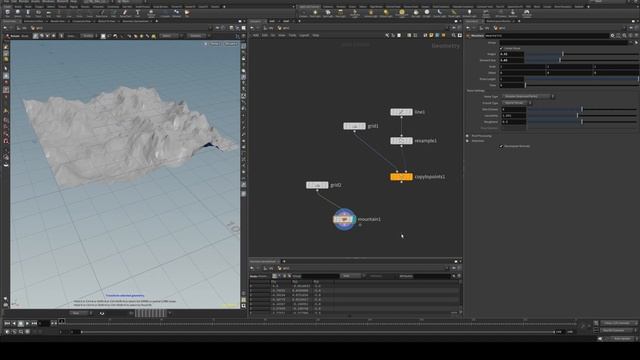Open the gear menu in the parameter pane
The height and width of the screenshot is (360, 640).
pyautogui.click(x=612, y=36)
